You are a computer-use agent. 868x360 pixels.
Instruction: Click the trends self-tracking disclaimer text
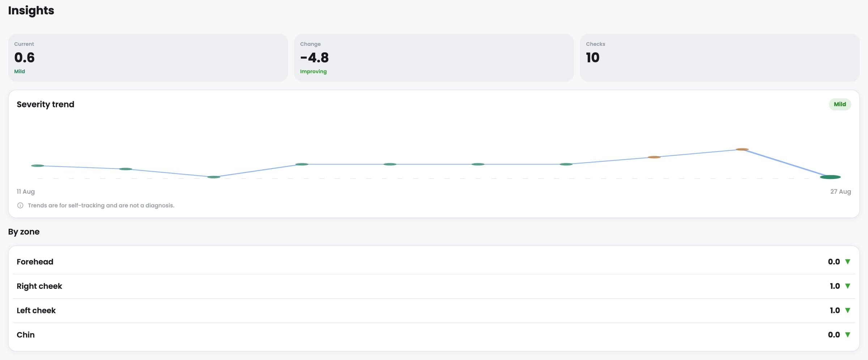click(101, 205)
